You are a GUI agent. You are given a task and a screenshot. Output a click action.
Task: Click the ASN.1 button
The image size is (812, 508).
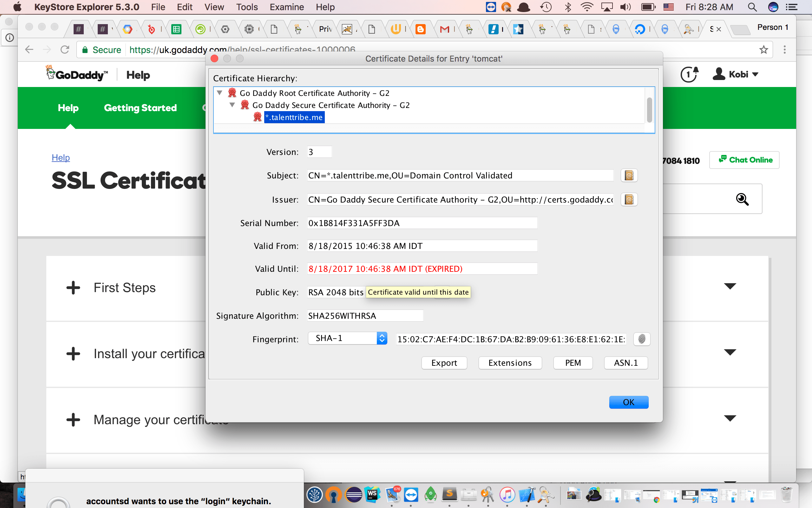[x=626, y=363]
